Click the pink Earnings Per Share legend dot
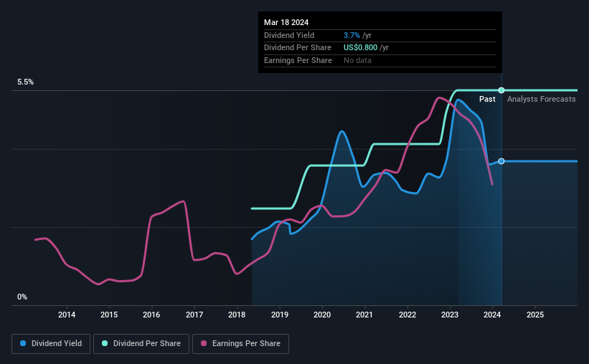 pyautogui.click(x=204, y=343)
